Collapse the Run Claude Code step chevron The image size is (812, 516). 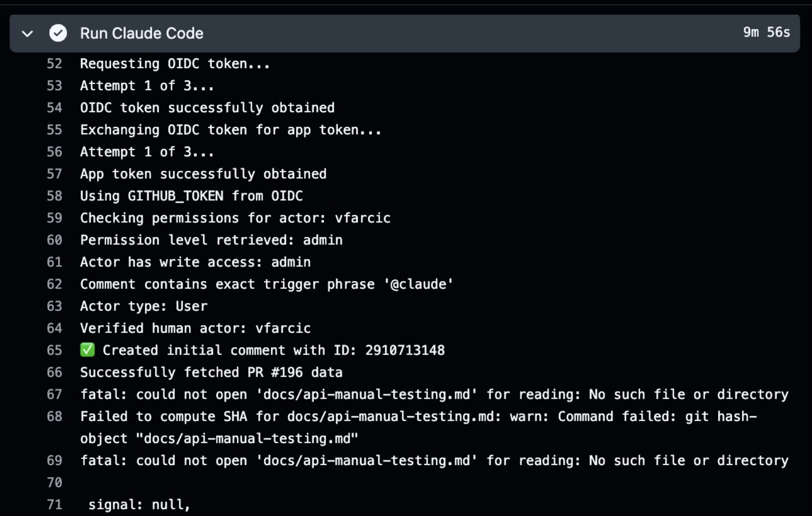point(28,34)
